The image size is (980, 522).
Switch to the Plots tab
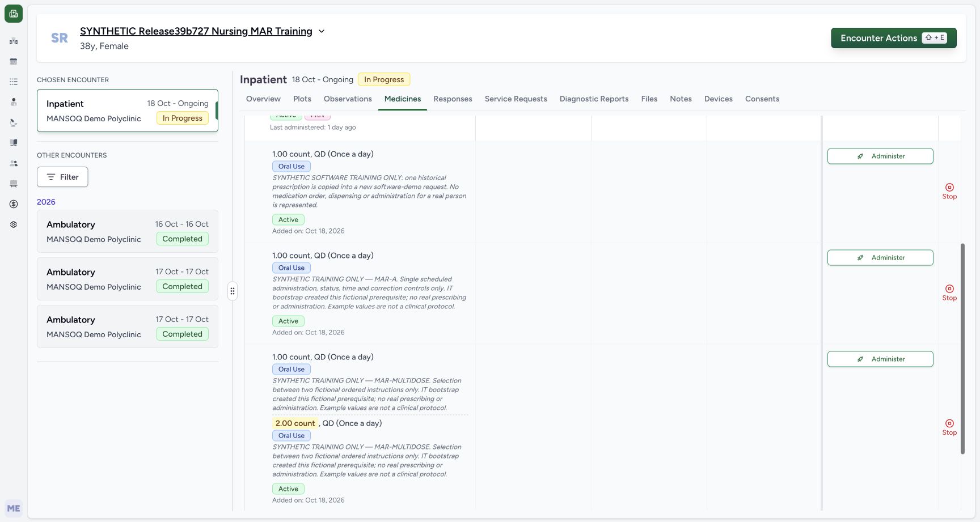(x=302, y=99)
